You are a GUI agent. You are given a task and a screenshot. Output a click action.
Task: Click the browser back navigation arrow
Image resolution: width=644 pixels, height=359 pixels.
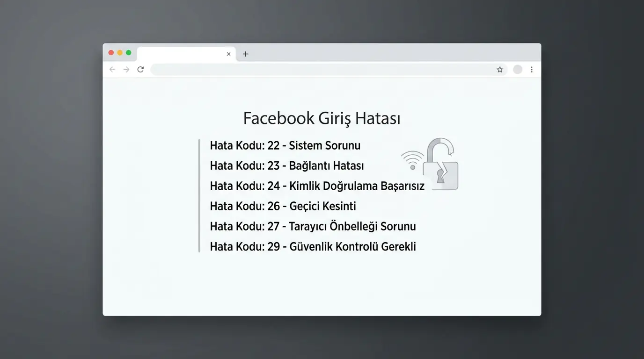(x=112, y=69)
